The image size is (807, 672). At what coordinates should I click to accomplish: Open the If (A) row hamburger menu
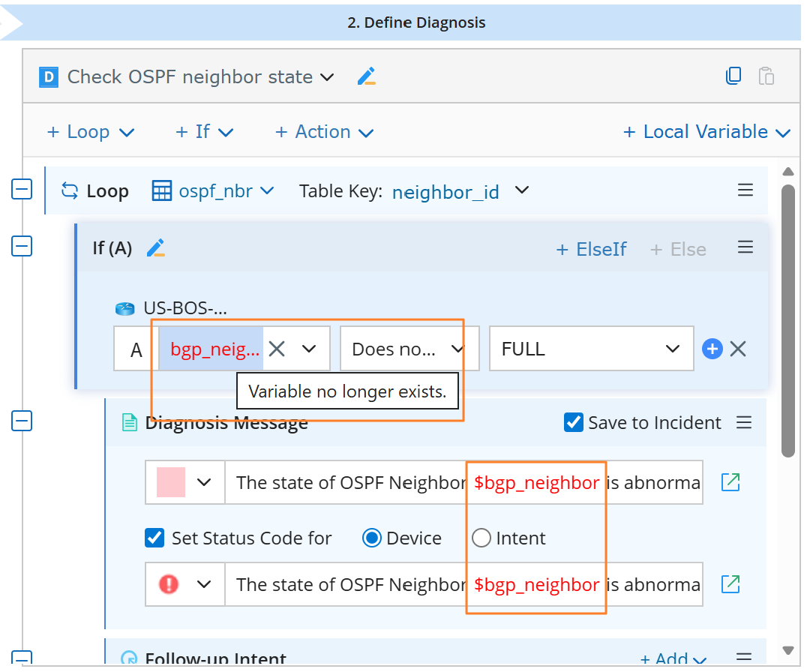point(745,247)
